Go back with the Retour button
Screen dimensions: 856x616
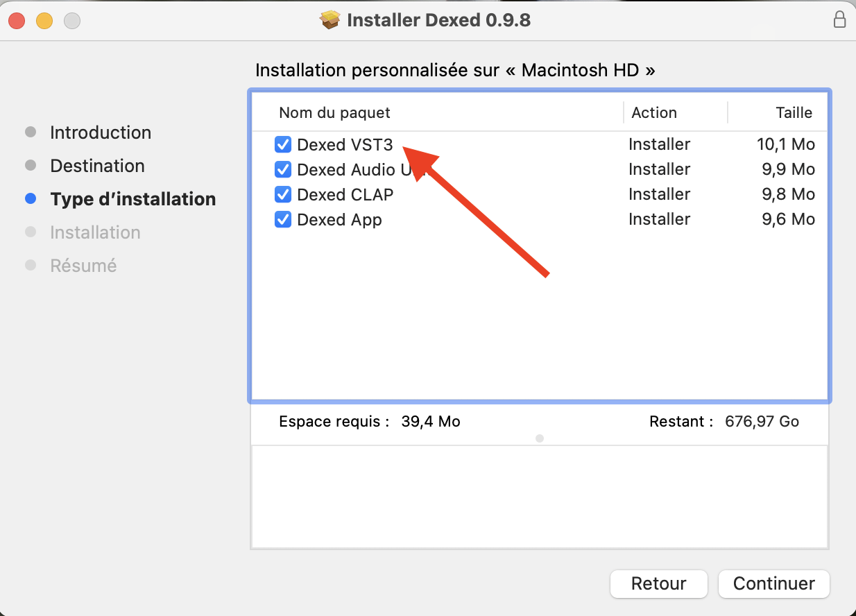[658, 584]
